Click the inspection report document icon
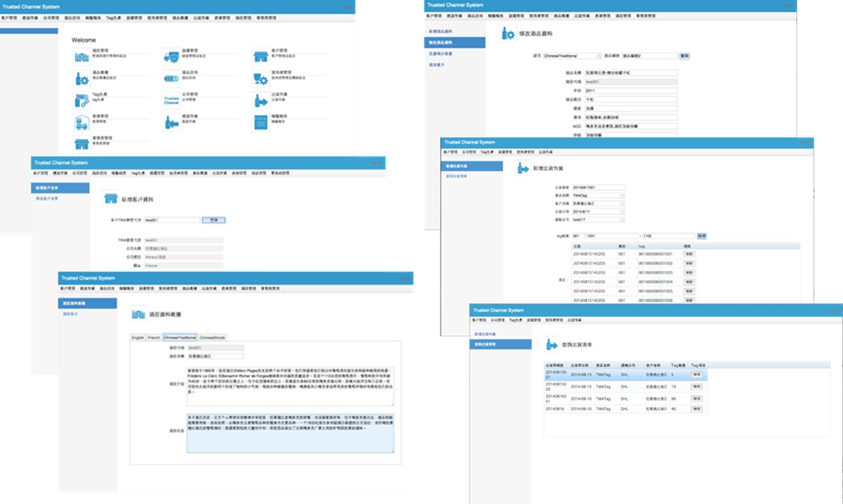The width and height of the screenshot is (843, 504). (x=259, y=122)
